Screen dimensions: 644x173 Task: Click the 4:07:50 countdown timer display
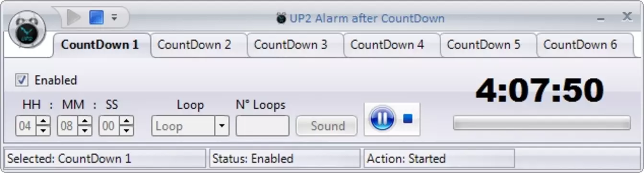pyautogui.click(x=539, y=90)
